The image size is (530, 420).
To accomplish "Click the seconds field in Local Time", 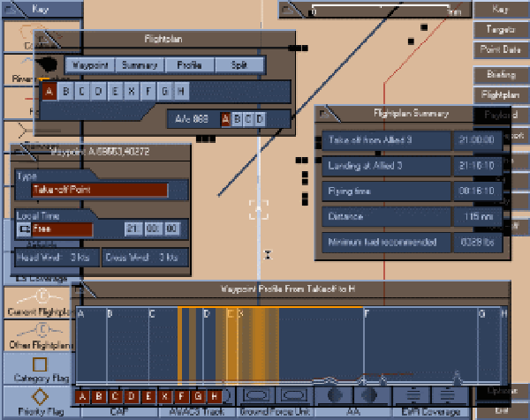I will point(172,229).
